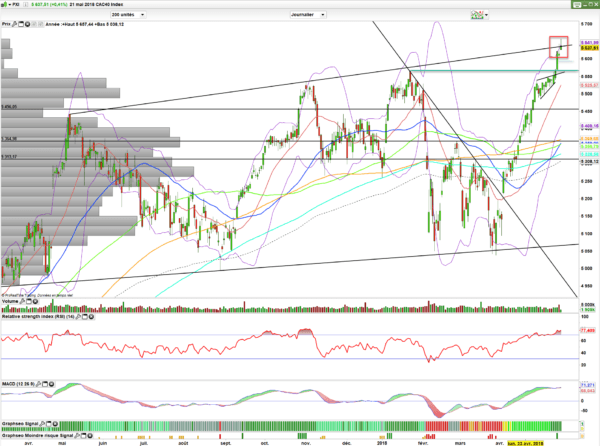600x446 pixels.
Task: Close the Prix panel with round icon
Action: point(28,24)
